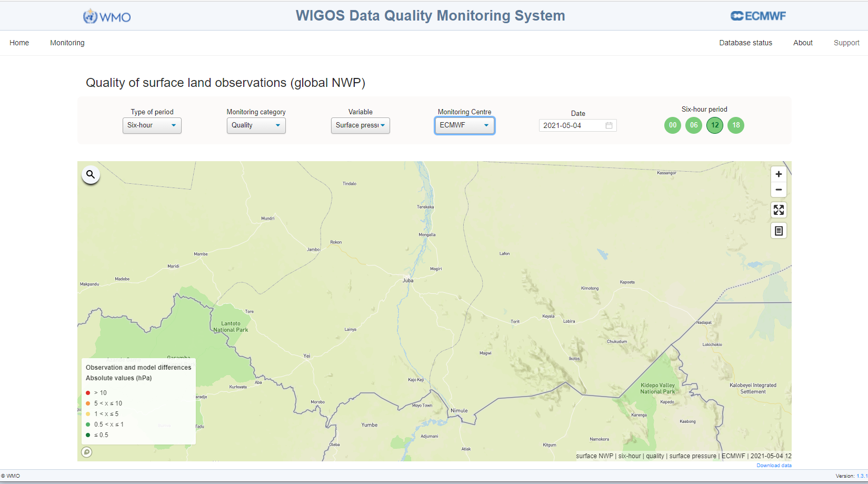Open the Monitoring Centre dropdown
The width and height of the screenshot is (868, 484).
point(465,125)
